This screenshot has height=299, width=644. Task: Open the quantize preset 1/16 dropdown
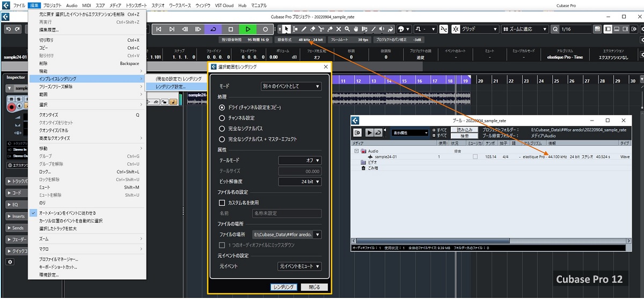pos(575,29)
